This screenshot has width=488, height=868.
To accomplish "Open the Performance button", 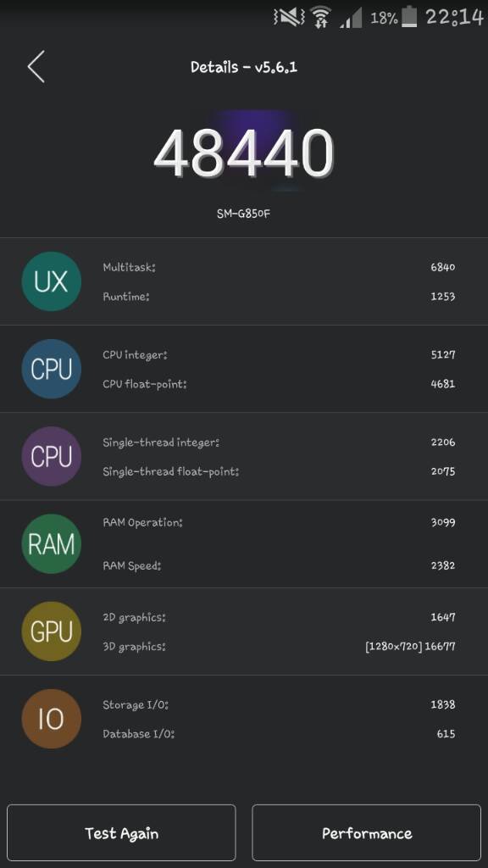I will 367,832.
